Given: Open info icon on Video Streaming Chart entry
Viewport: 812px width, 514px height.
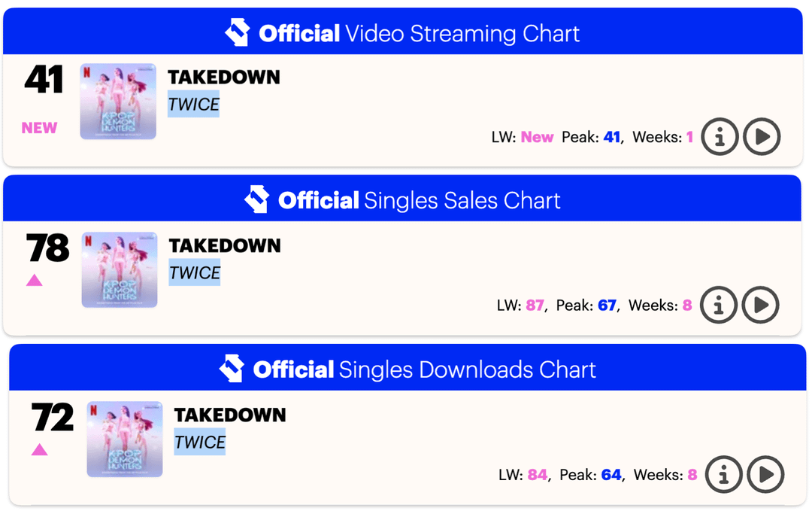Looking at the screenshot, I should click(x=720, y=137).
